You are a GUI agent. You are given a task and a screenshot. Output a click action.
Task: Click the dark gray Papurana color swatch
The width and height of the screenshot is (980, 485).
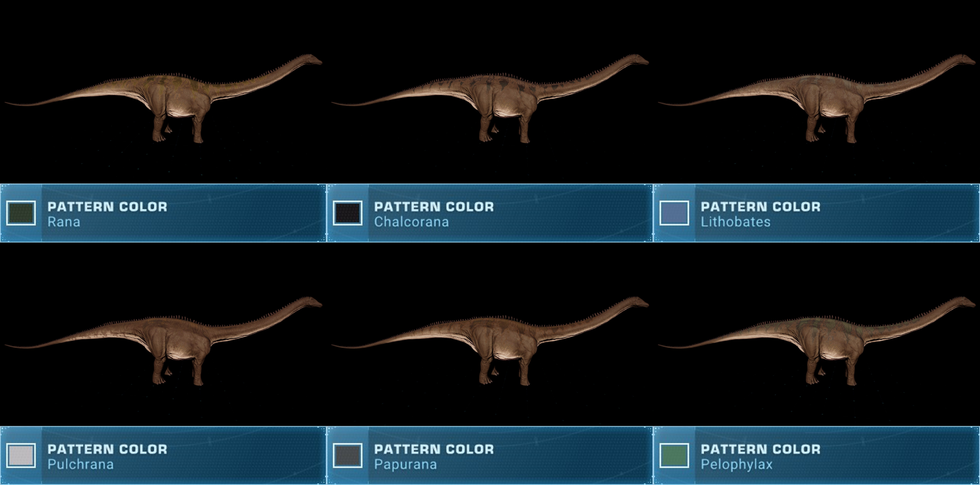348,455
